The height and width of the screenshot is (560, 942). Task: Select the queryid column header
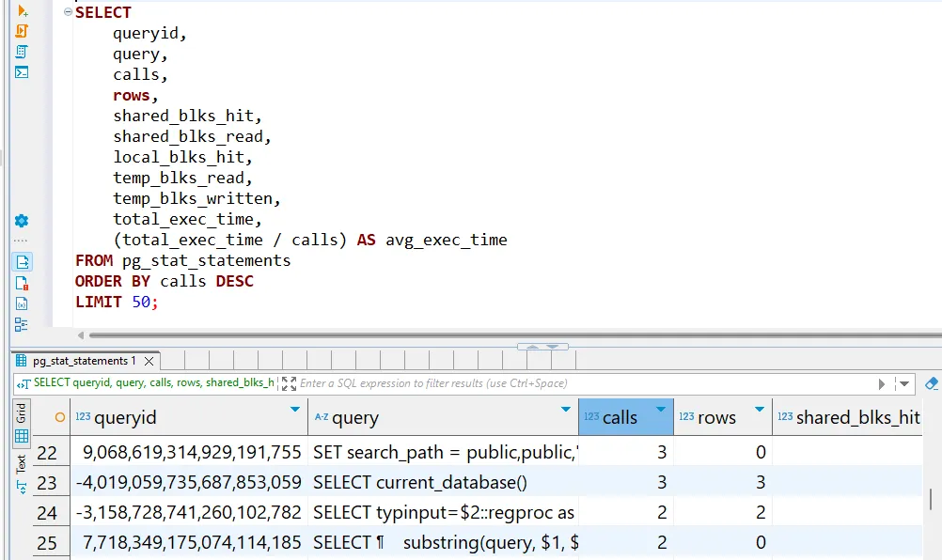(189, 417)
